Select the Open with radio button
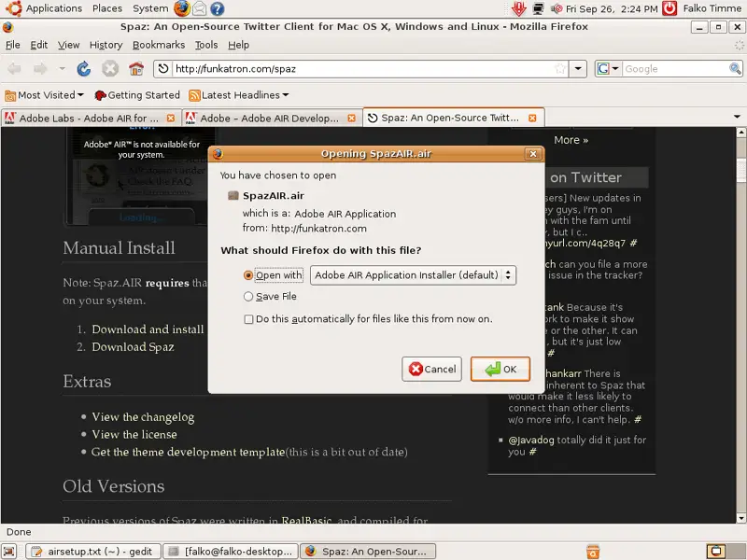This screenshot has height=560, width=747. (x=247, y=275)
